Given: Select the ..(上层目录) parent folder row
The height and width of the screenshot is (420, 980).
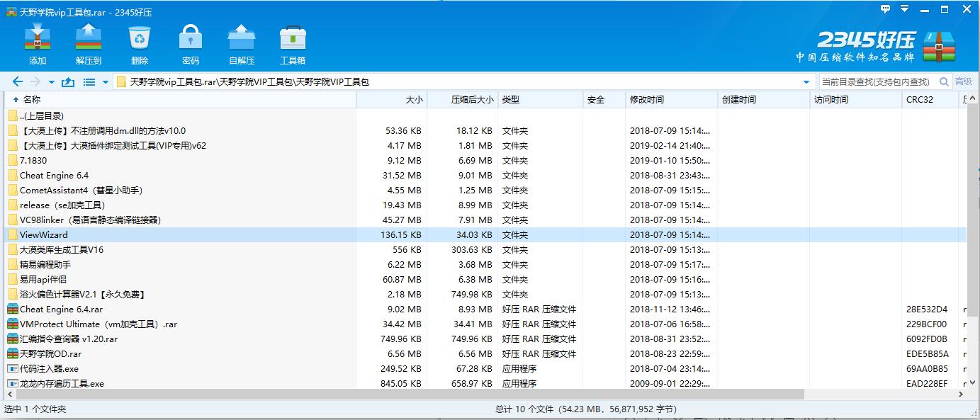Looking at the screenshot, I should click(485, 115).
